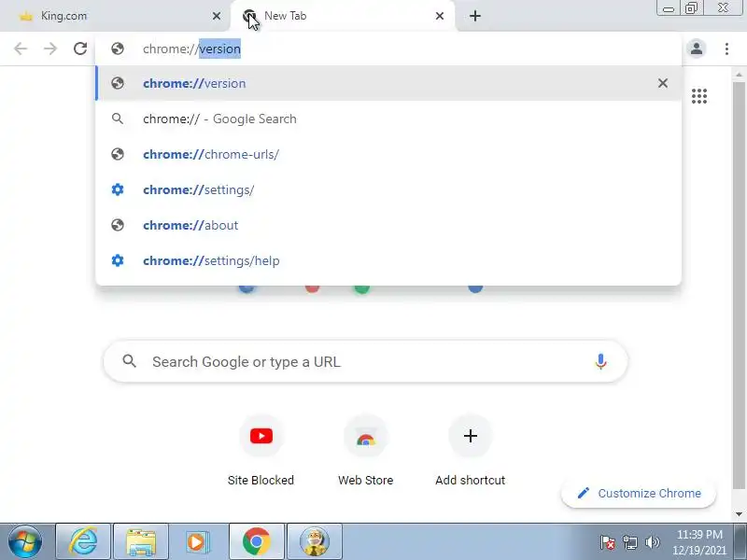The width and height of the screenshot is (747, 560).
Task: Click the gear icon beside chrome://settings/help
Action: pyautogui.click(x=118, y=261)
